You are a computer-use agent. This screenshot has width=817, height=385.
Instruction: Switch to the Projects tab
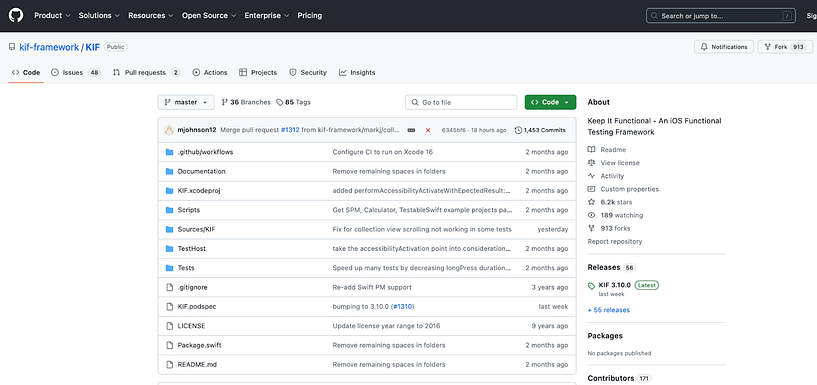(258, 72)
